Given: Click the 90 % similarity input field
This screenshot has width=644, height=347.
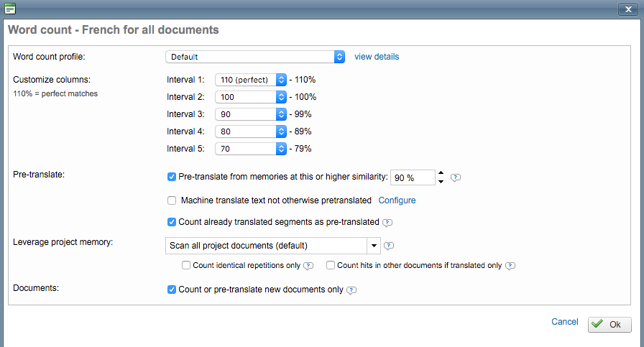Looking at the screenshot, I should pyautogui.click(x=412, y=177).
